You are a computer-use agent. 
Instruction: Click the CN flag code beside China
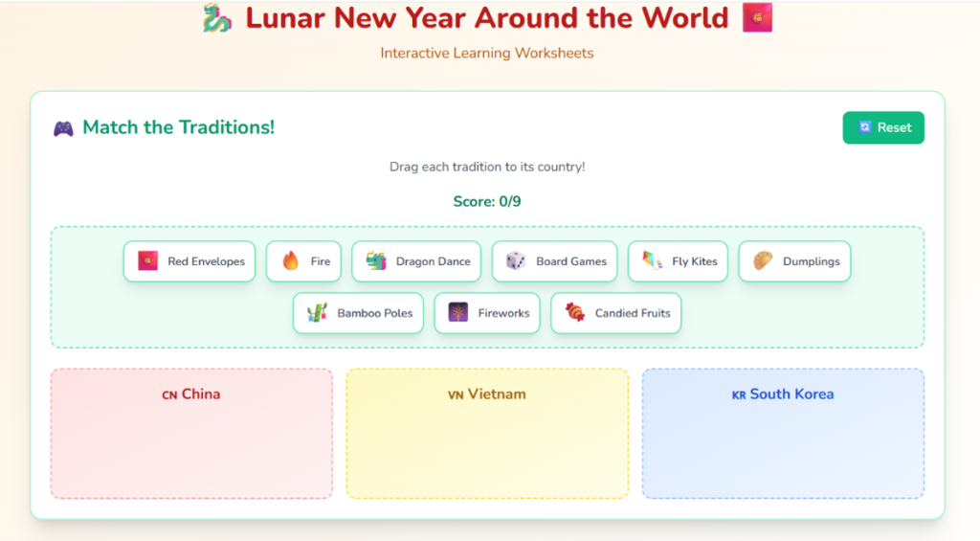[169, 395]
